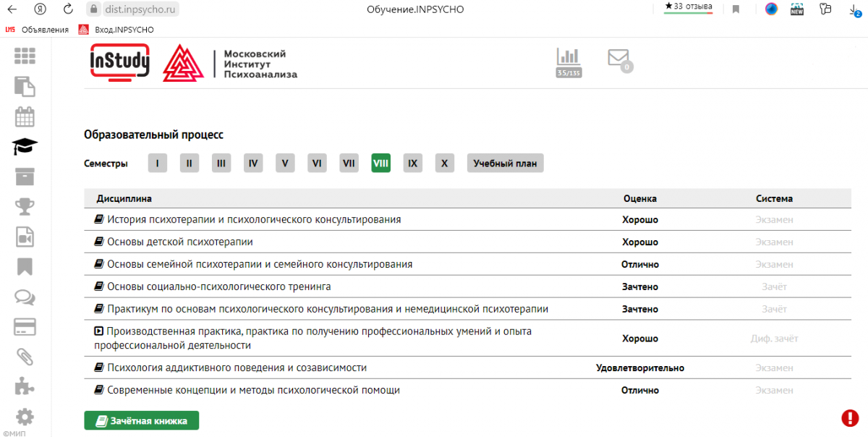The width and height of the screenshot is (868, 437).
Task: Click the paperclip attachments sidebar icon
Action: coord(25,357)
